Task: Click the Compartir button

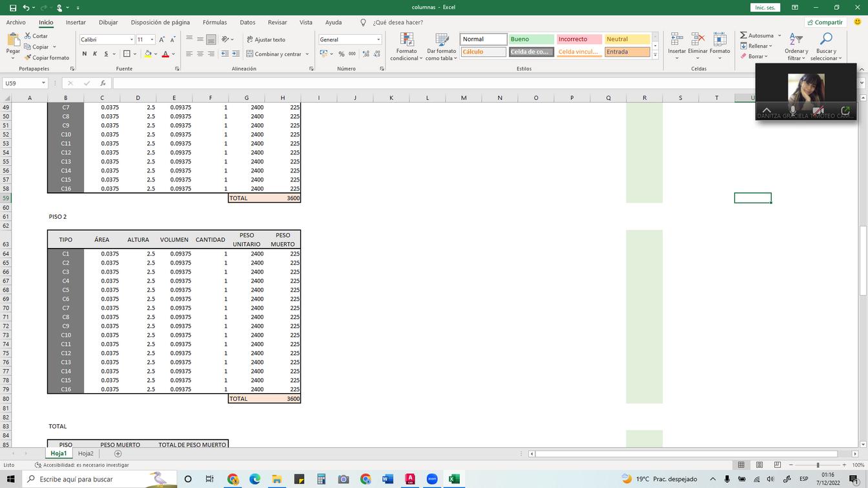Action: tap(825, 22)
